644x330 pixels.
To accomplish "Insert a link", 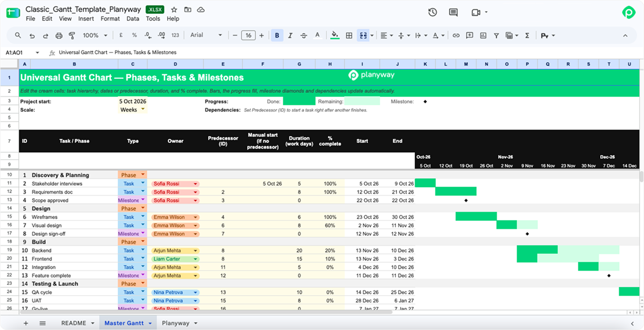I will [x=456, y=35].
